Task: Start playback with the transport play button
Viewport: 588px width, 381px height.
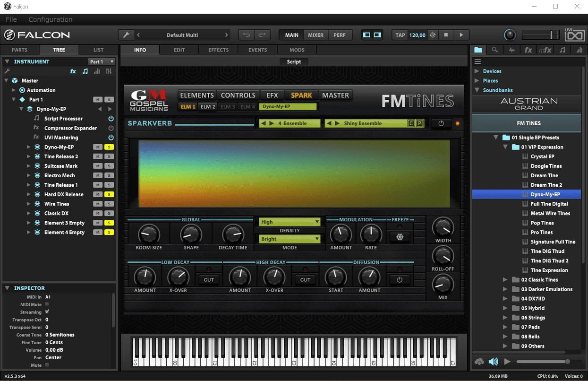Action: pos(461,35)
